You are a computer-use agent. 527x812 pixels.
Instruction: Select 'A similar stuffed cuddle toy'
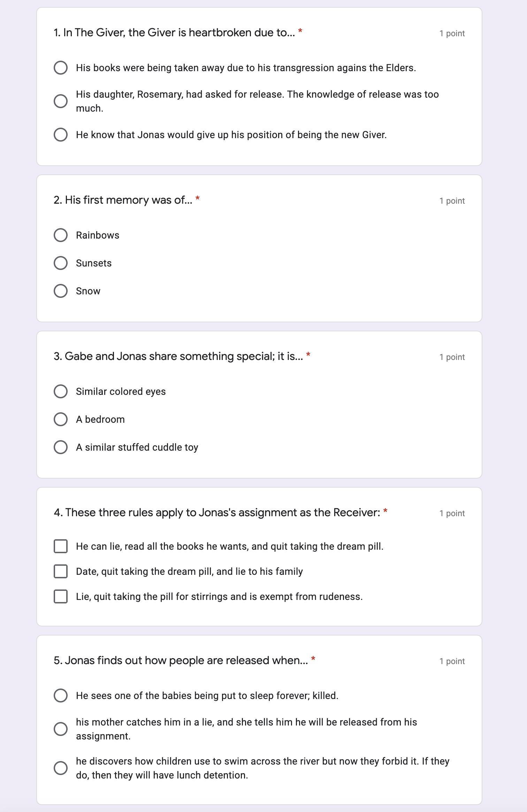[x=61, y=447]
